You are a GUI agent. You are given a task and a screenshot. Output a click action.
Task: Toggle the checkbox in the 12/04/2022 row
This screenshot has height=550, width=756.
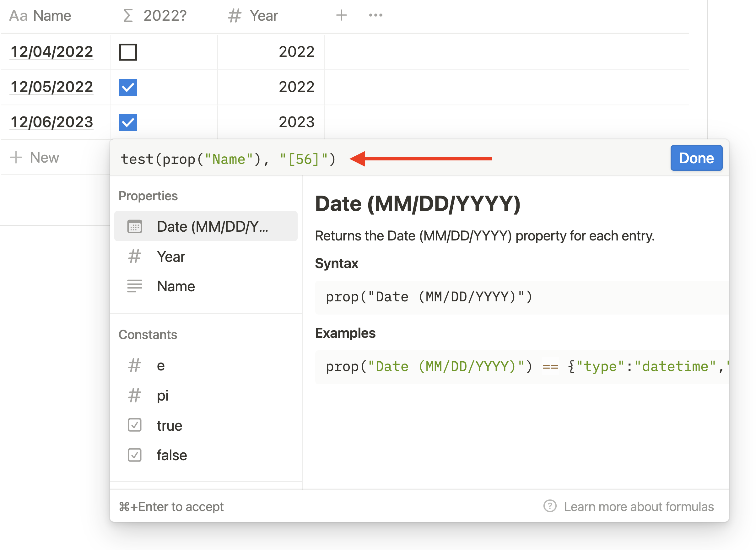coord(128,52)
